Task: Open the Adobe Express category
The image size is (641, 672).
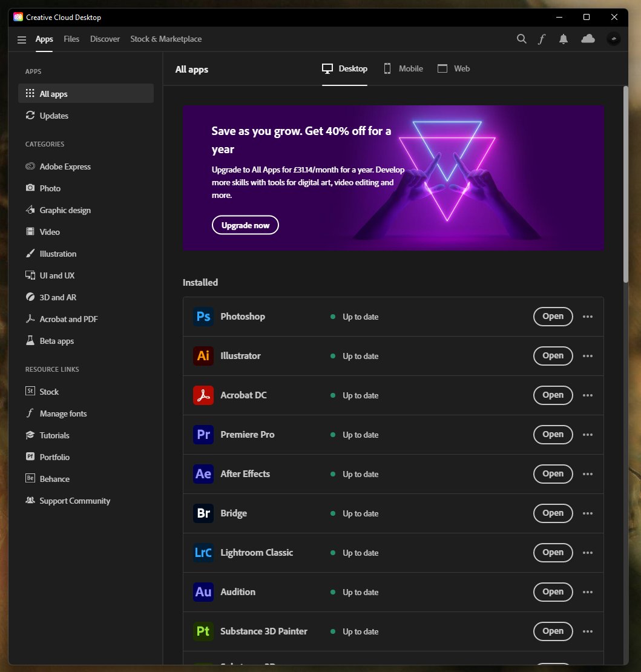Action: 86,166
